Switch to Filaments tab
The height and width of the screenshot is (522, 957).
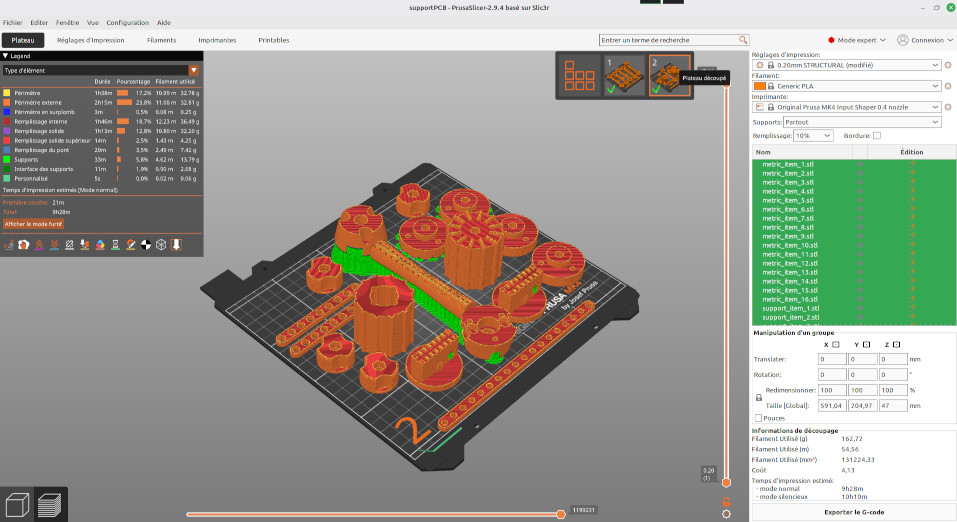161,40
